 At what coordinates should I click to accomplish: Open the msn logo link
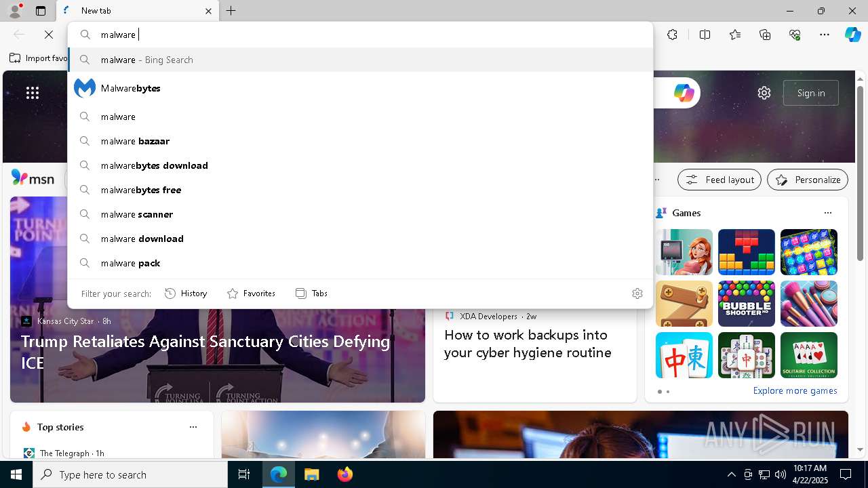[x=33, y=178]
